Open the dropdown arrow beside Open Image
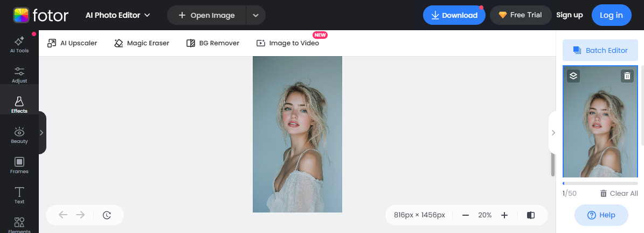 [x=256, y=15]
